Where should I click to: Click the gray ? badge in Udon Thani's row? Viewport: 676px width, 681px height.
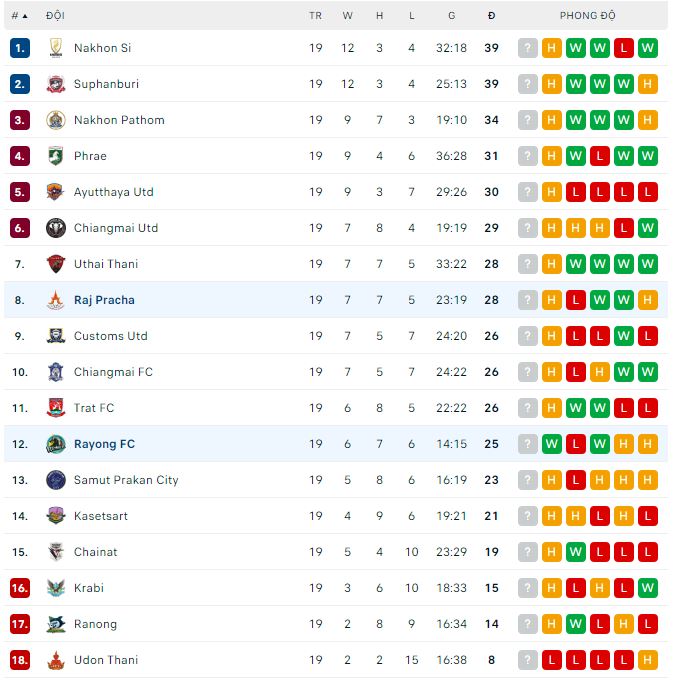(528, 660)
